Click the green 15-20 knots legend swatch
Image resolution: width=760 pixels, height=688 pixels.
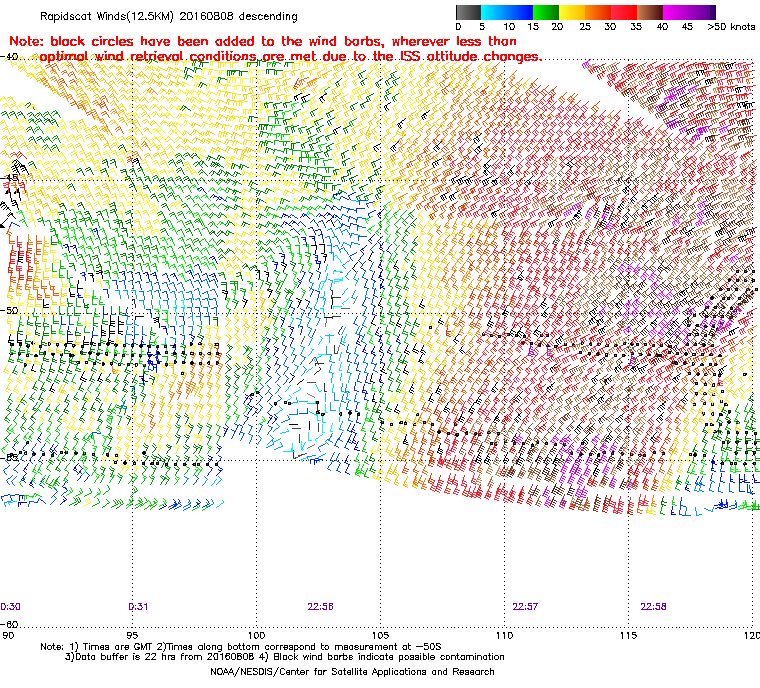point(546,12)
